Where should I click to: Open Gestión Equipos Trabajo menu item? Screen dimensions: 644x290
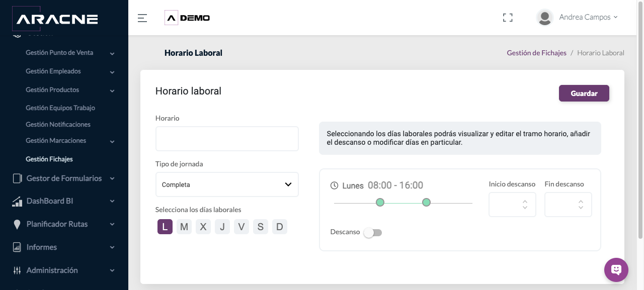(60, 108)
